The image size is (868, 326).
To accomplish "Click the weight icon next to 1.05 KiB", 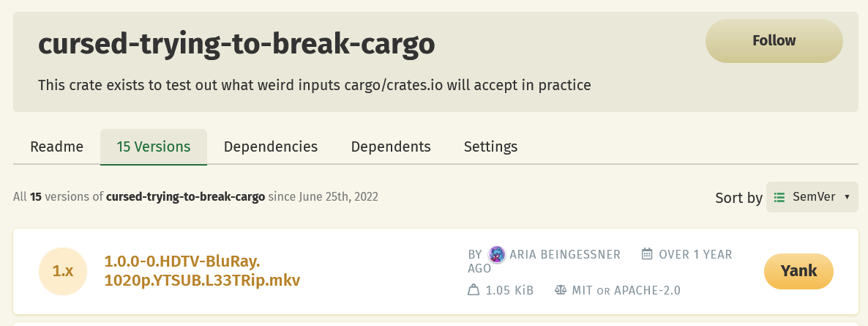I will click(473, 290).
